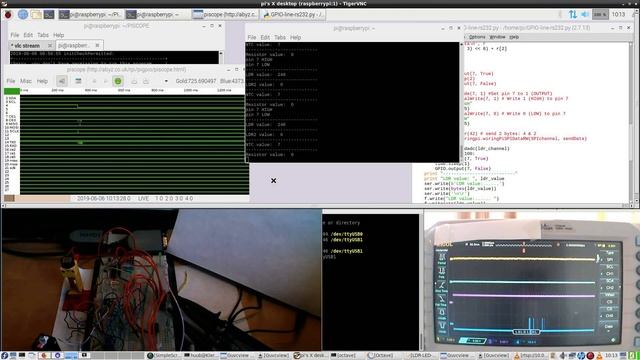Open File menu in the middle terminal
This screenshot has height=360, width=640.
[x=252, y=37]
